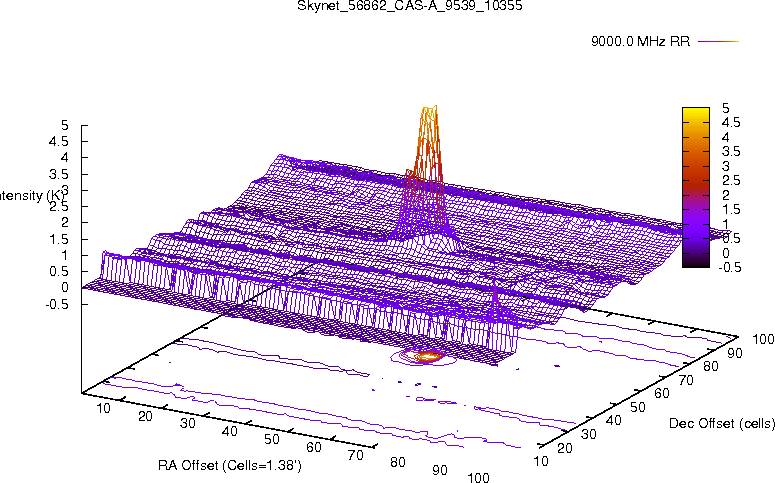Select the legend label 9000.0 MHz RR
Screen dimensions: 775x483
(x=640, y=42)
